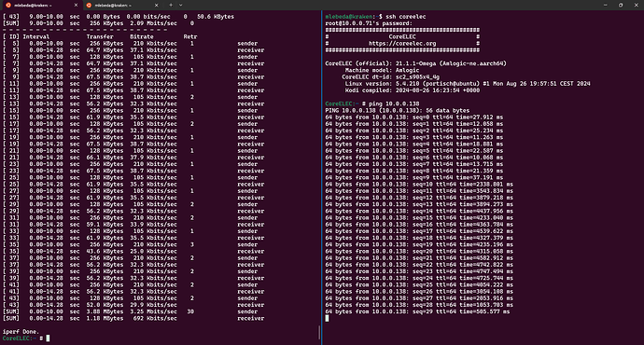Focus the left pane CoreELEC prompt cursor

coord(48,338)
